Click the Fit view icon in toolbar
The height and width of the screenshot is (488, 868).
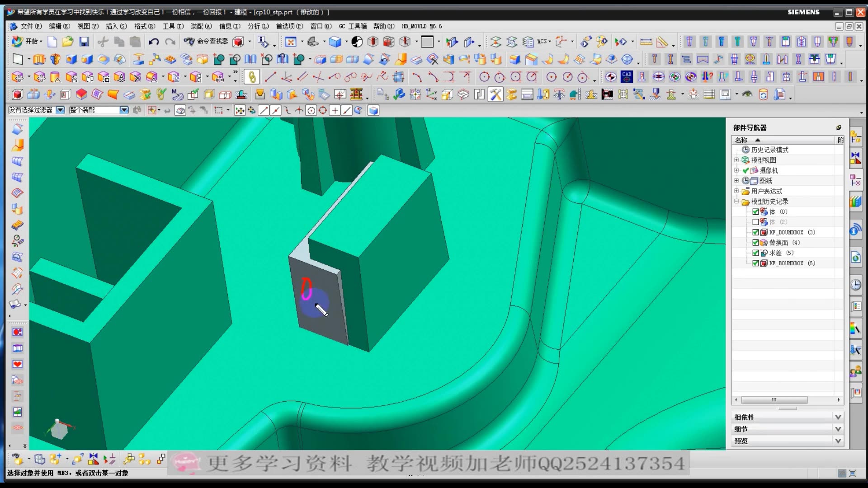click(290, 42)
